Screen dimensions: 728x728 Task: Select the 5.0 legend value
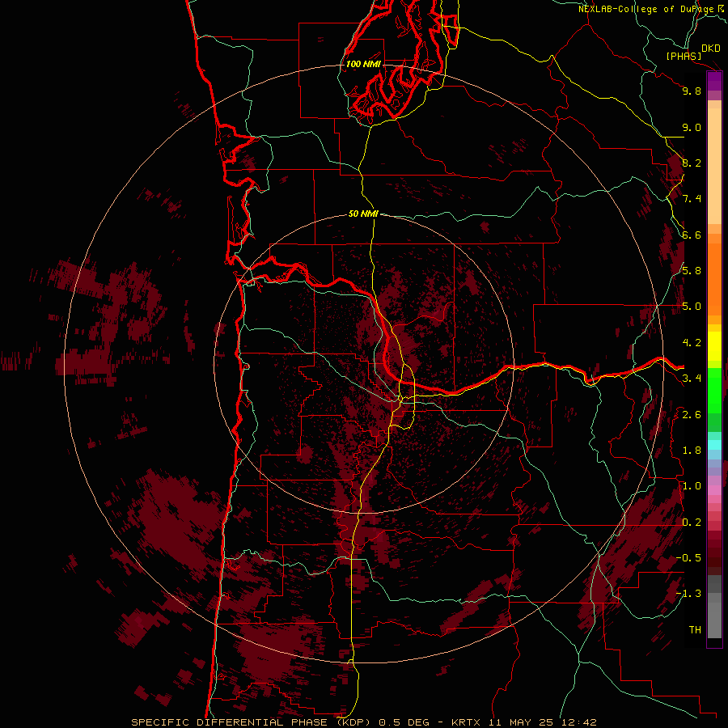click(692, 307)
